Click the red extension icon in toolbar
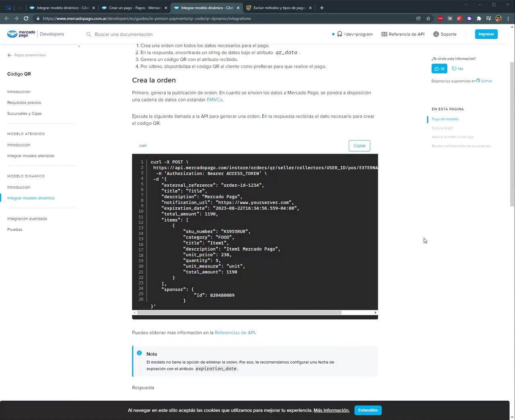 point(440,19)
